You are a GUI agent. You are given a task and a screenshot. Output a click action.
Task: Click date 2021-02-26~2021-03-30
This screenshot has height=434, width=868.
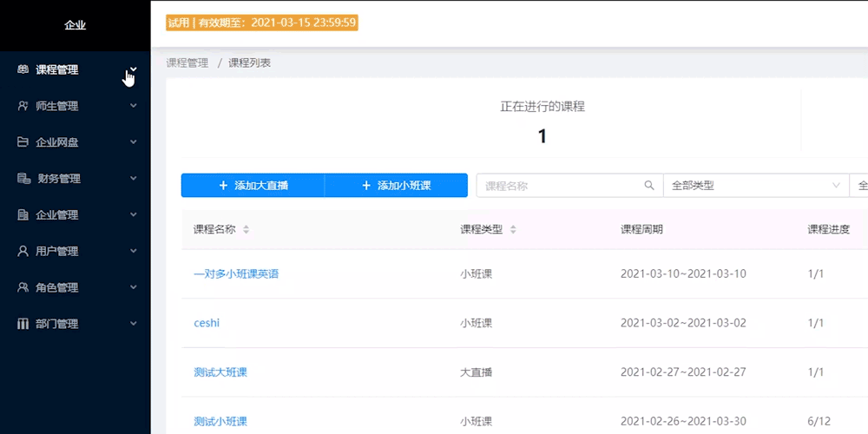tap(683, 421)
